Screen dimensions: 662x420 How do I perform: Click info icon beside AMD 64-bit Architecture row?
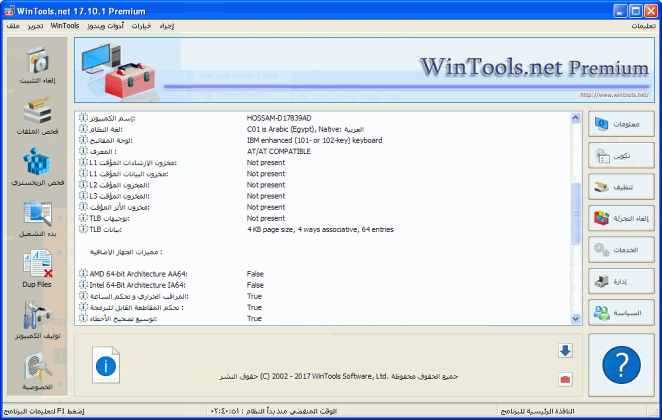click(83, 274)
